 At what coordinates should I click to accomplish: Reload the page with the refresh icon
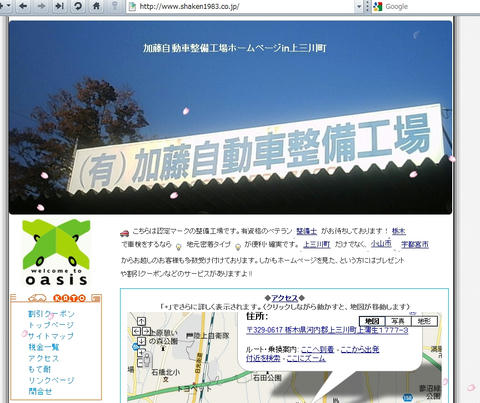[x=78, y=6]
